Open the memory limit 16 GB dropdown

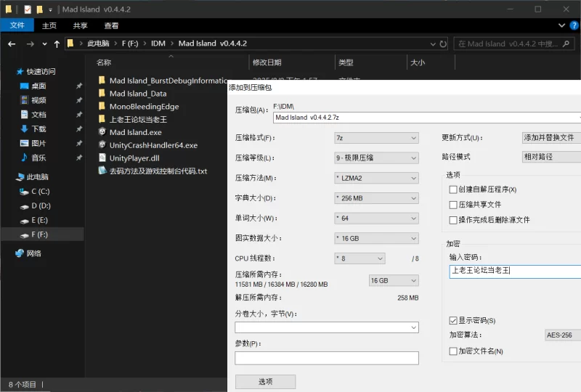[394, 280]
